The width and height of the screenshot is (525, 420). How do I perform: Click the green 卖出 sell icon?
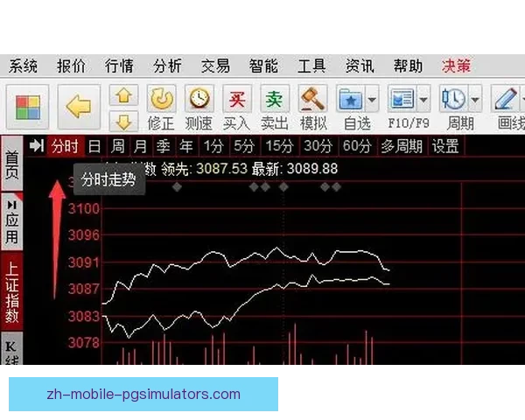(275, 99)
